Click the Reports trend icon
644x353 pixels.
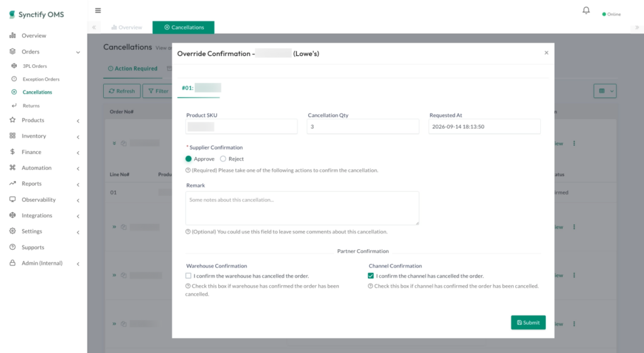click(x=13, y=183)
